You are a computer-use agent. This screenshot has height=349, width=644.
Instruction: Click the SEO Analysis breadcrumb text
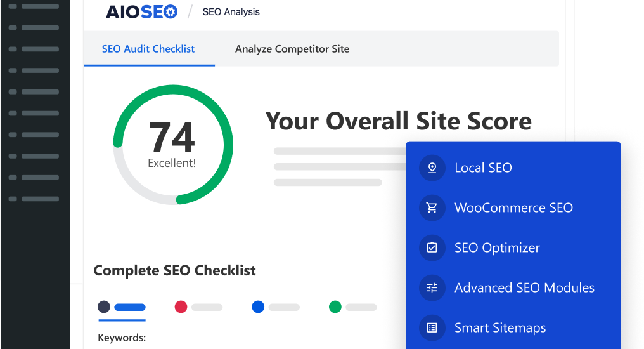click(231, 12)
